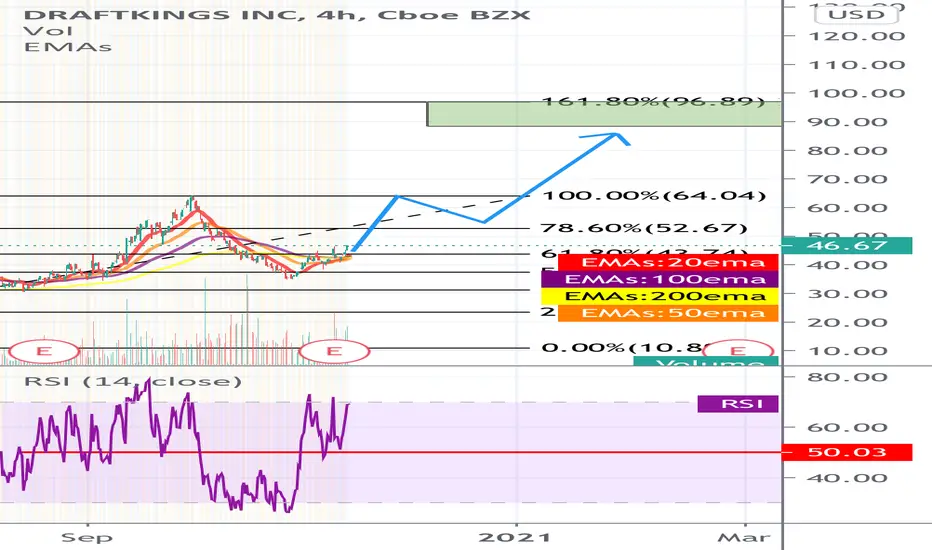Click the 161.80%(96.89) Fibonacci label
The width and height of the screenshot is (932, 550).
click(x=653, y=102)
